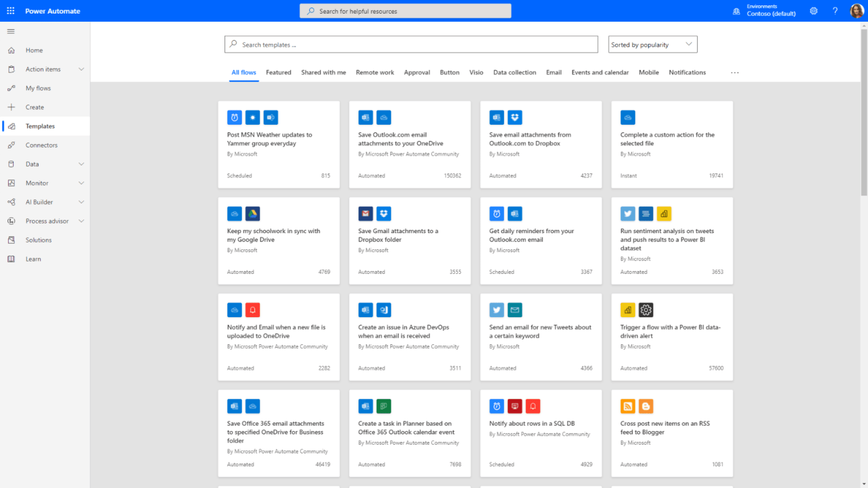Click the Search for helpful resources box
The width and height of the screenshot is (868, 488).
[x=405, y=11]
